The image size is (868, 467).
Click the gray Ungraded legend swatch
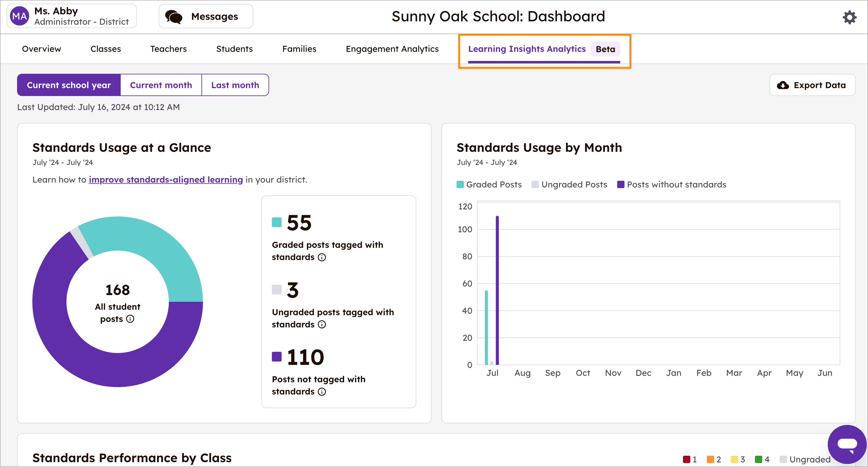coord(783,460)
